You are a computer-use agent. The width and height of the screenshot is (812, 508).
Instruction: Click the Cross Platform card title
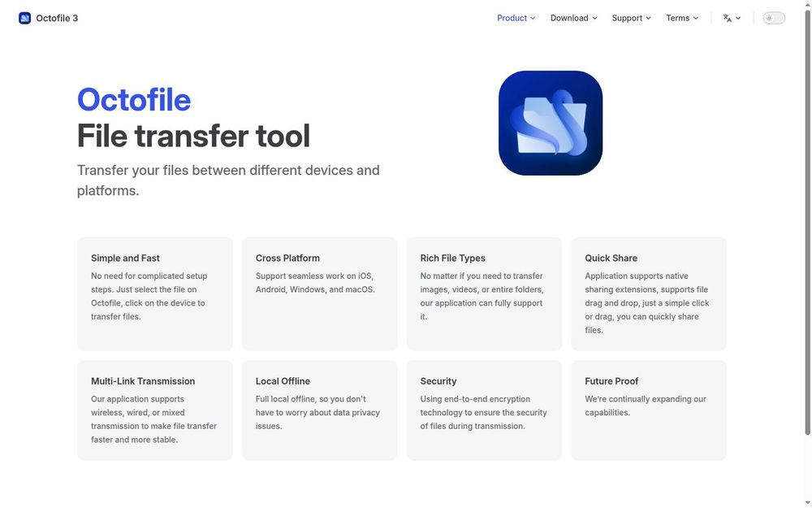pos(287,258)
